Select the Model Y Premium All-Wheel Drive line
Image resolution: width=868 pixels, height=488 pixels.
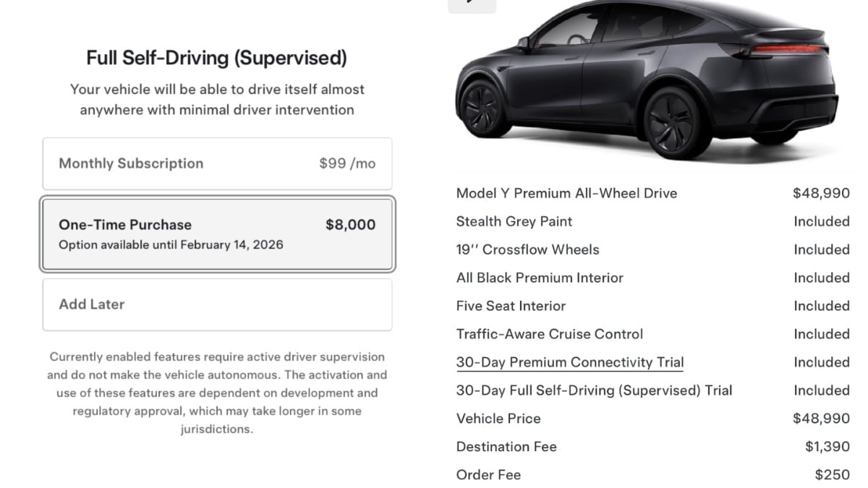[x=566, y=193]
